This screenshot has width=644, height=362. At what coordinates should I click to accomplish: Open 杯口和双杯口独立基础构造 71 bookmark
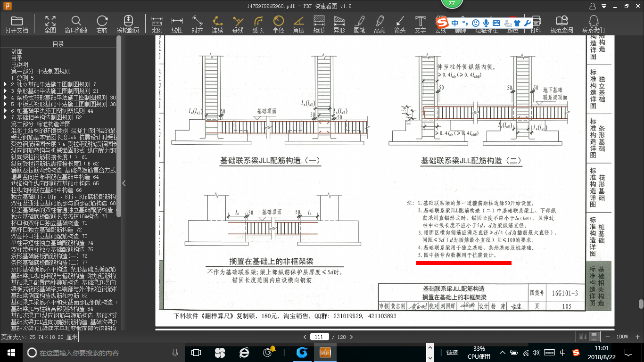click(x=49, y=223)
